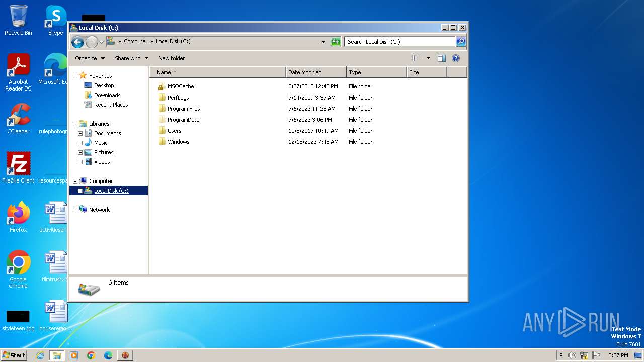Select the Firefox desktop icon

(x=18, y=217)
